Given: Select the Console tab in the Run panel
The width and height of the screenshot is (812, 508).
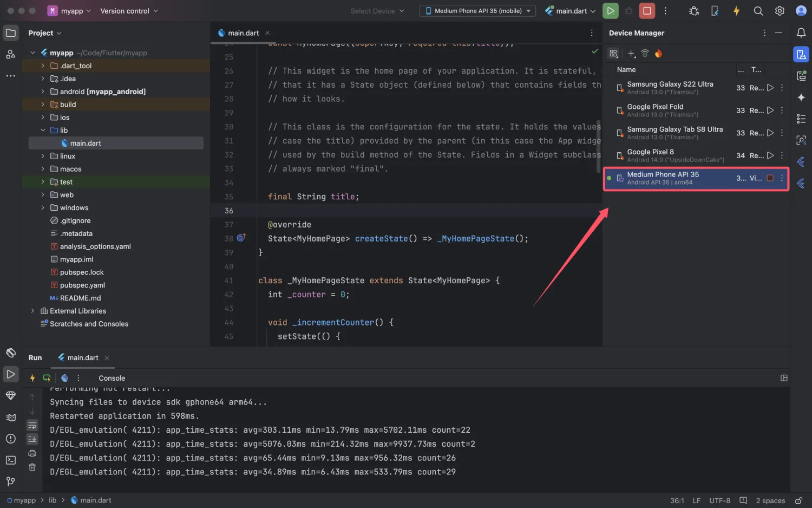Looking at the screenshot, I should [x=112, y=378].
